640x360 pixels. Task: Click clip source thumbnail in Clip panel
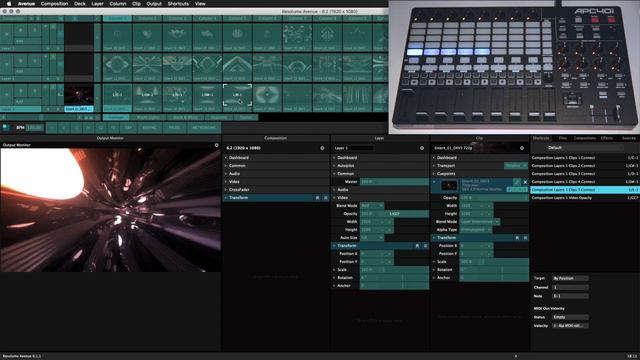tap(449, 185)
